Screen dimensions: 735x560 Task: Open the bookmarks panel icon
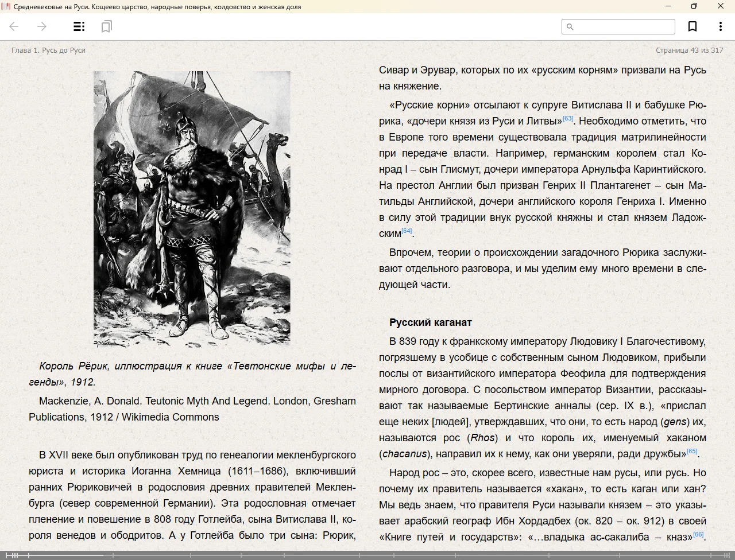106,26
